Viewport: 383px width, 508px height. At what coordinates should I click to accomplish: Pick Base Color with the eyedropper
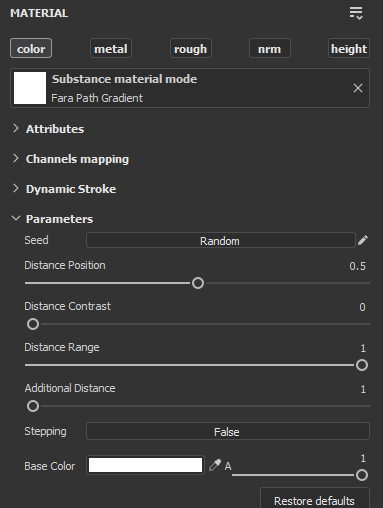click(215, 465)
